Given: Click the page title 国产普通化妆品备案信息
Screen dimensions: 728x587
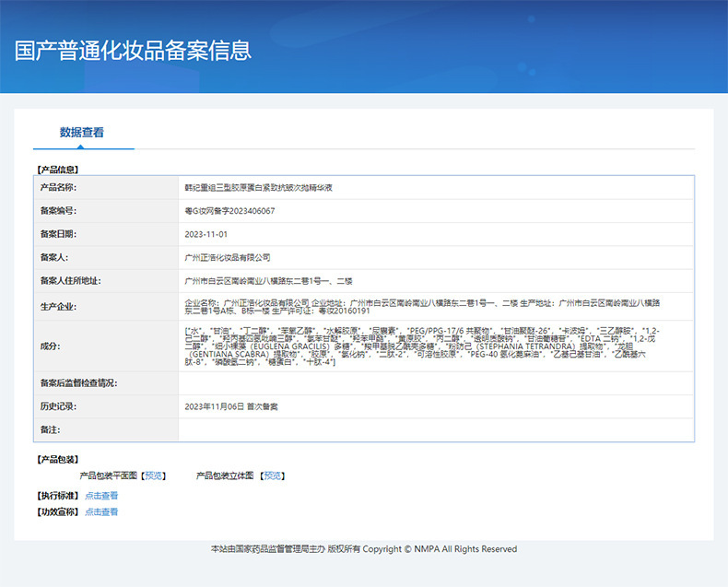Looking at the screenshot, I should click(133, 50).
